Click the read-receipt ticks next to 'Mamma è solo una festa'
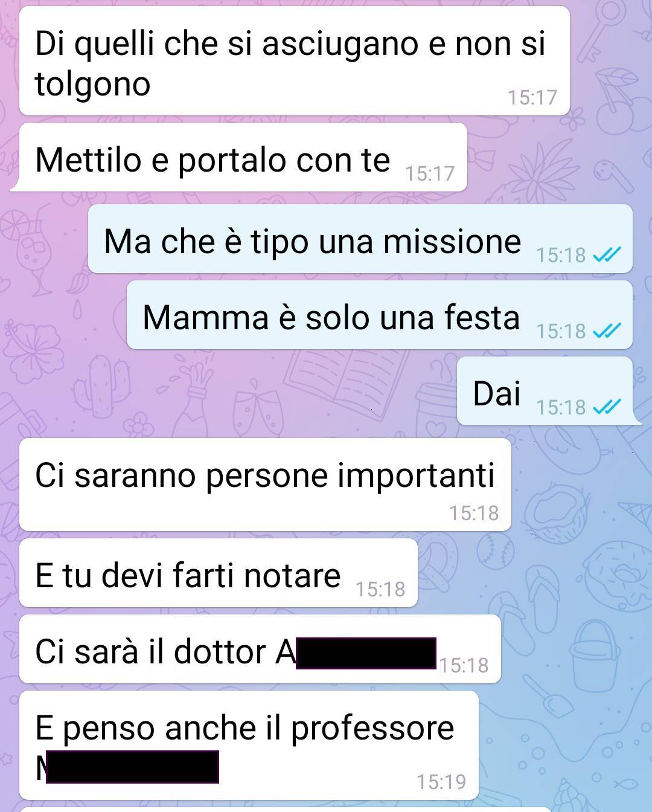The width and height of the screenshot is (652, 812). pyautogui.click(x=606, y=332)
